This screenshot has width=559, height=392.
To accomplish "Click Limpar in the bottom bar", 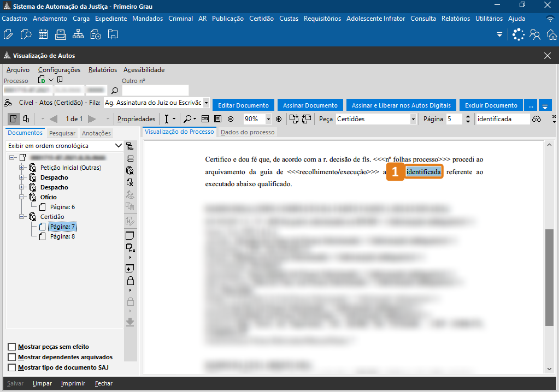I will point(42,383).
